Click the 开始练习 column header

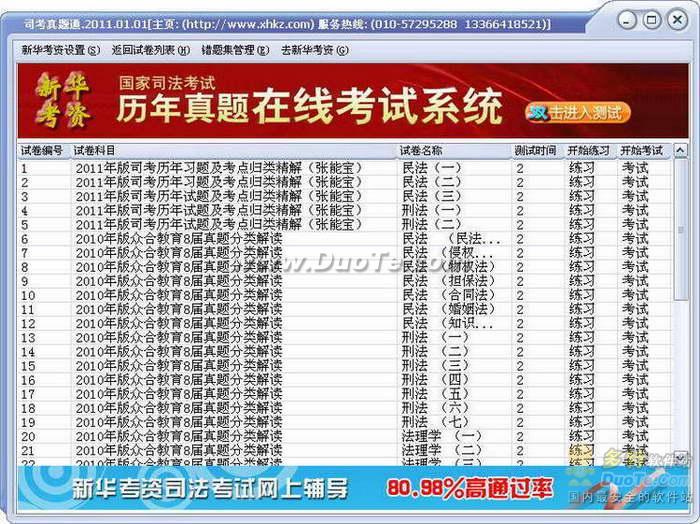(x=591, y=151)
